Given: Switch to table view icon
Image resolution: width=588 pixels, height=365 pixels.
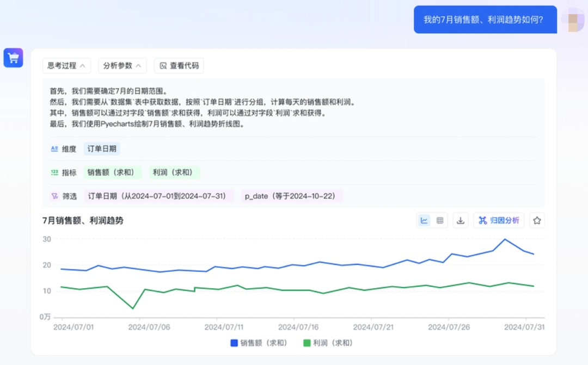Looking at the screenshot, I should [x=440, y=221].
